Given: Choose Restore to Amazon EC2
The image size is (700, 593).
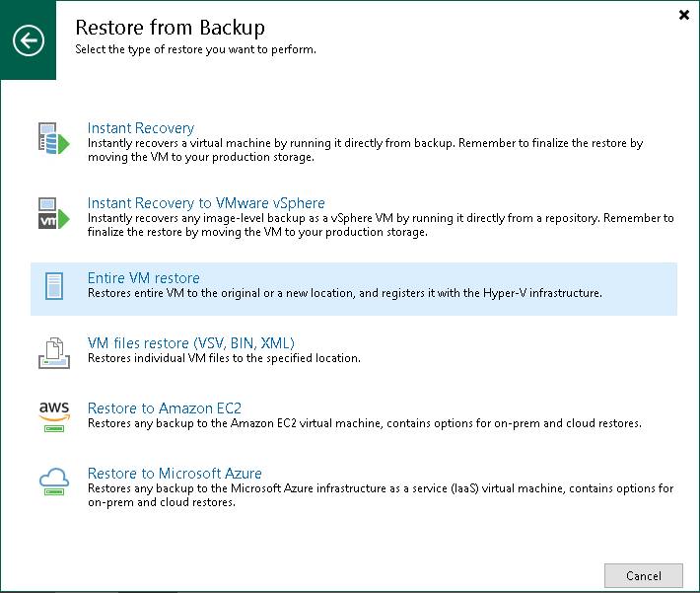Looking at the screenshot, I should point(165,408).
